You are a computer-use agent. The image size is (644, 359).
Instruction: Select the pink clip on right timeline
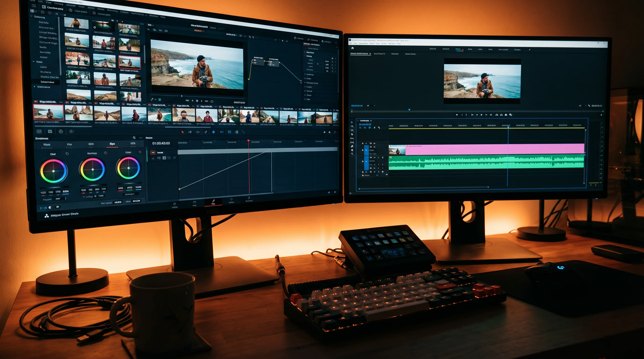click(x=494, y=149)
